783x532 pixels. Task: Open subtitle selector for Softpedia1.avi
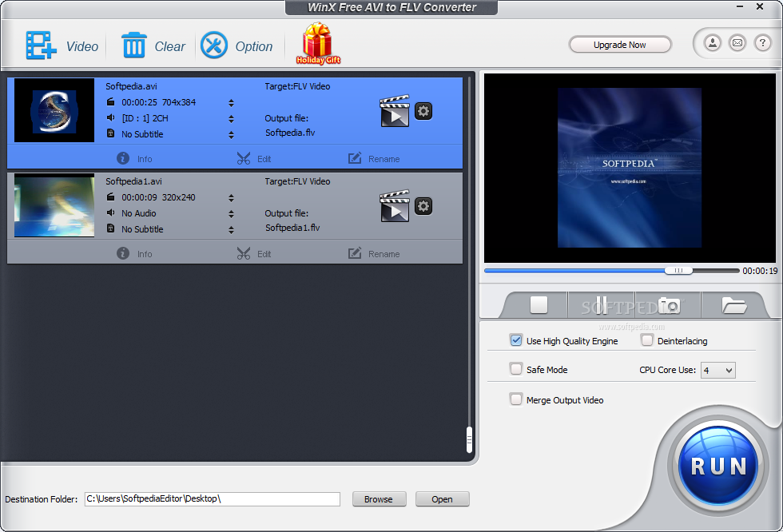(231, 229)
